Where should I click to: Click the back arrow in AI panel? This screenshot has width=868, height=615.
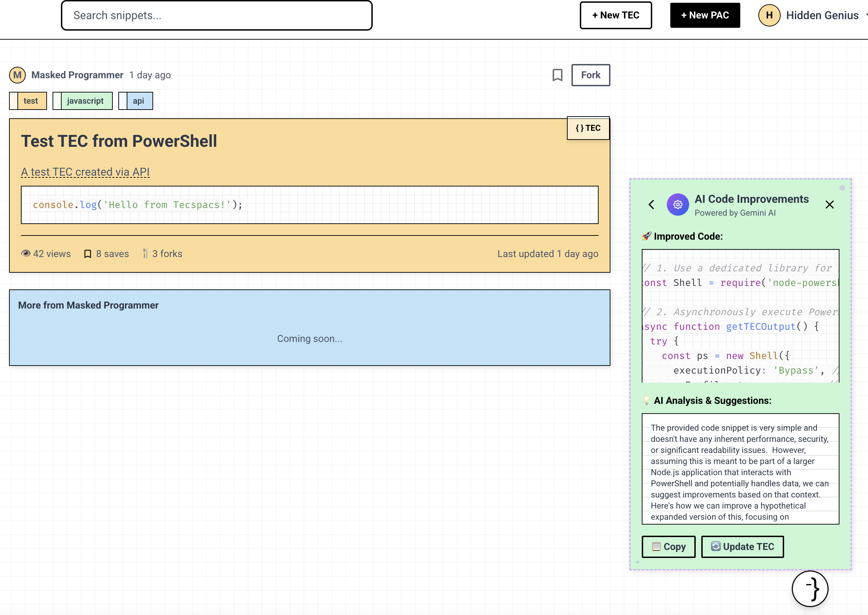(651, 205)
